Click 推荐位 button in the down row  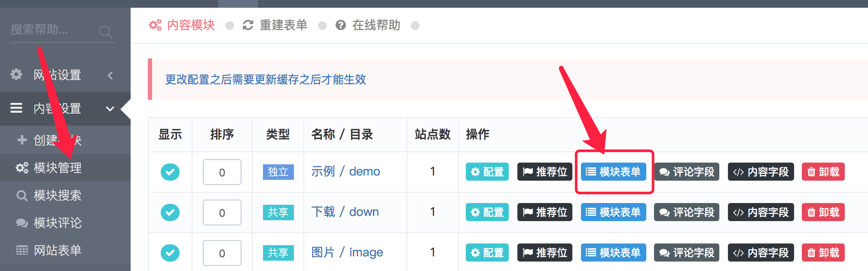(x=545, y=212)
